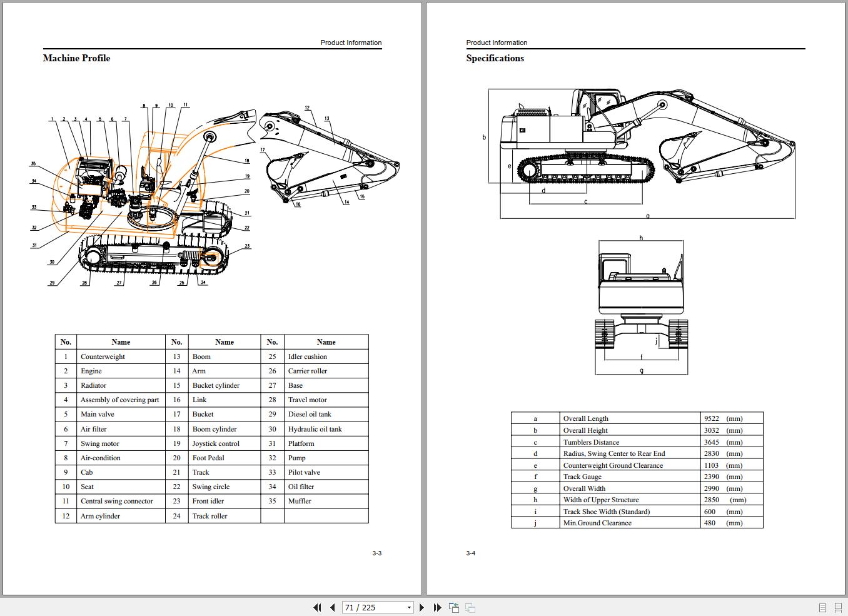Click 'Width of Upper Structure' label

(x=601, y=500)
